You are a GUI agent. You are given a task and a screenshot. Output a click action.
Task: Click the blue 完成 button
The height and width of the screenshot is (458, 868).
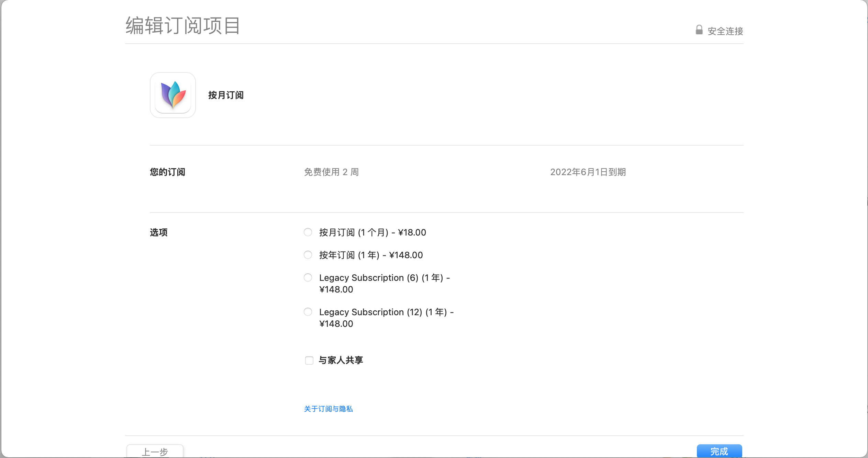pyautogui.click(x=719, y=451)
